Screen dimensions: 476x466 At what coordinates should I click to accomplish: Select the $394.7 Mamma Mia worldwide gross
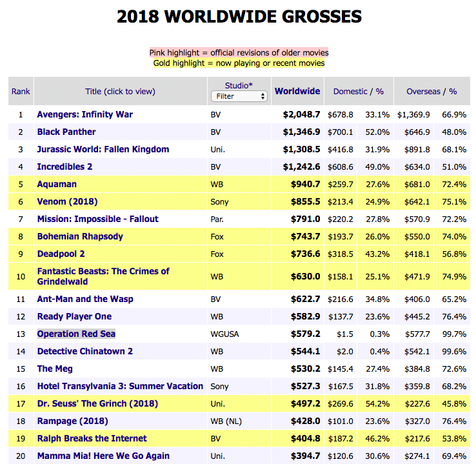tap(305, 456)
